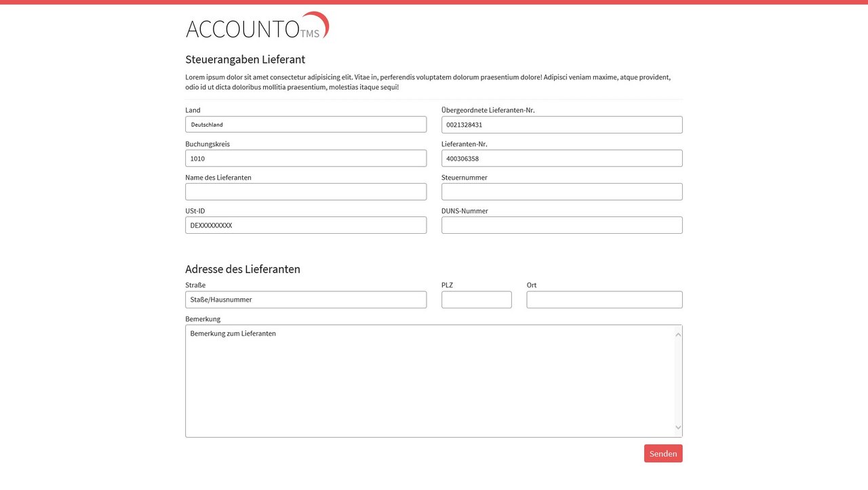Click the Straße input field
This screenshot has width=868, height=490.
pyautogui.click(x=306, y=300)
